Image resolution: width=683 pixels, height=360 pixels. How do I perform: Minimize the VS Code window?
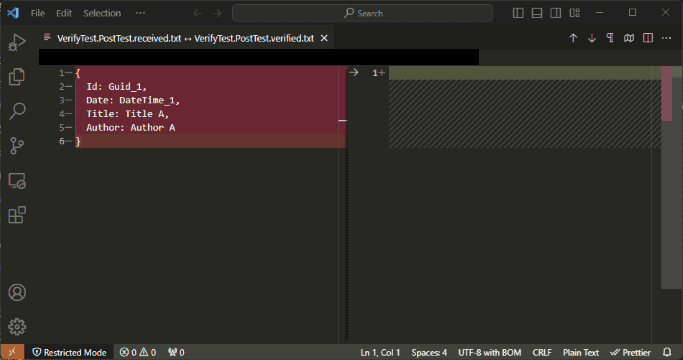pos(599,13)
